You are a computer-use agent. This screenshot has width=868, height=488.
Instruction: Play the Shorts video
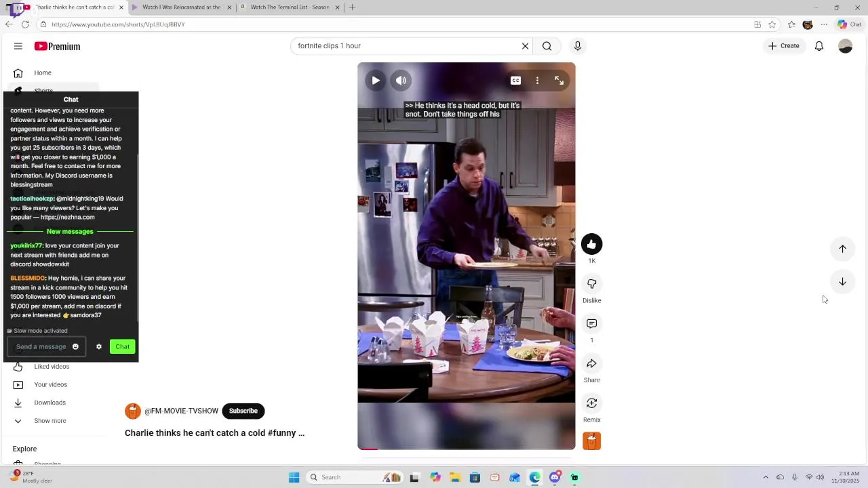pos(376,81)
